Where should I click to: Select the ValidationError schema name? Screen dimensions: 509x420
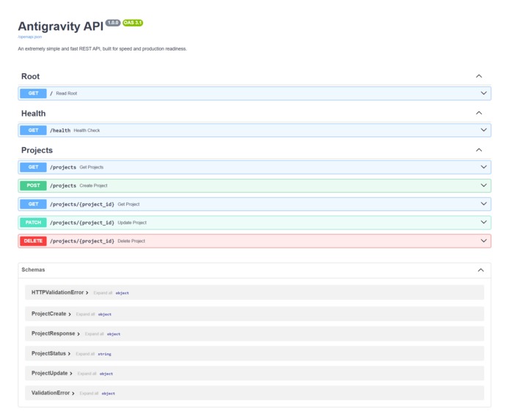[51, 393]
